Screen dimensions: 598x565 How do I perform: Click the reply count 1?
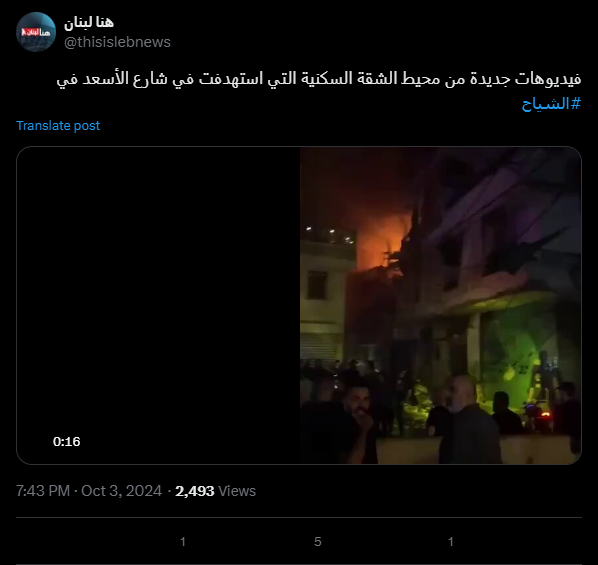tap(183, 541)
